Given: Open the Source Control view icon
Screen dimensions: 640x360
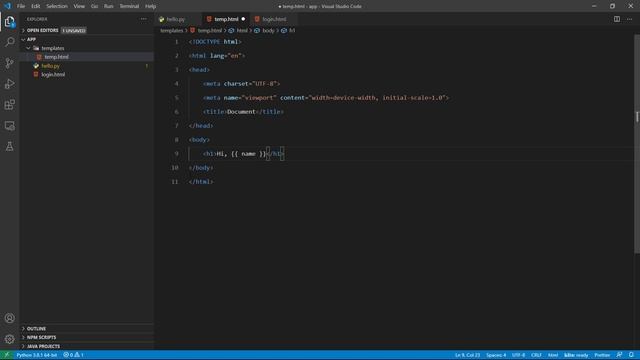Looking at the screenshot, I should (9, 63).
